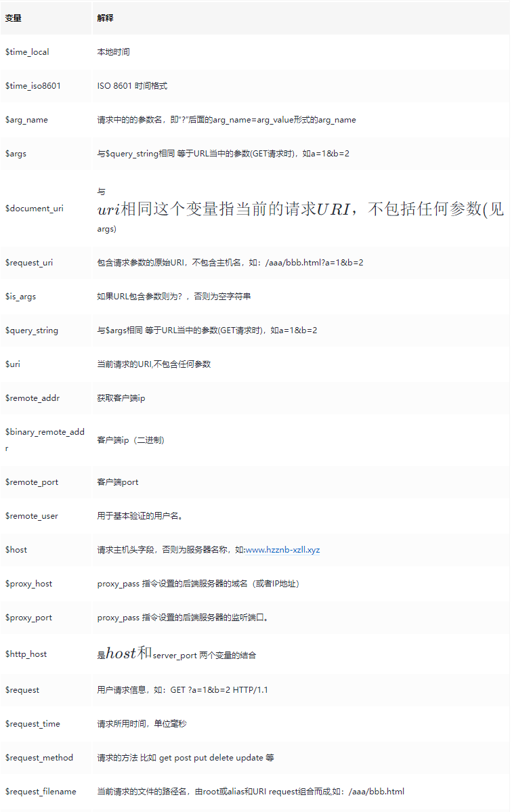
Task: Click explanation '与$query_string相同' in $args row
Action: click(223, 154)
